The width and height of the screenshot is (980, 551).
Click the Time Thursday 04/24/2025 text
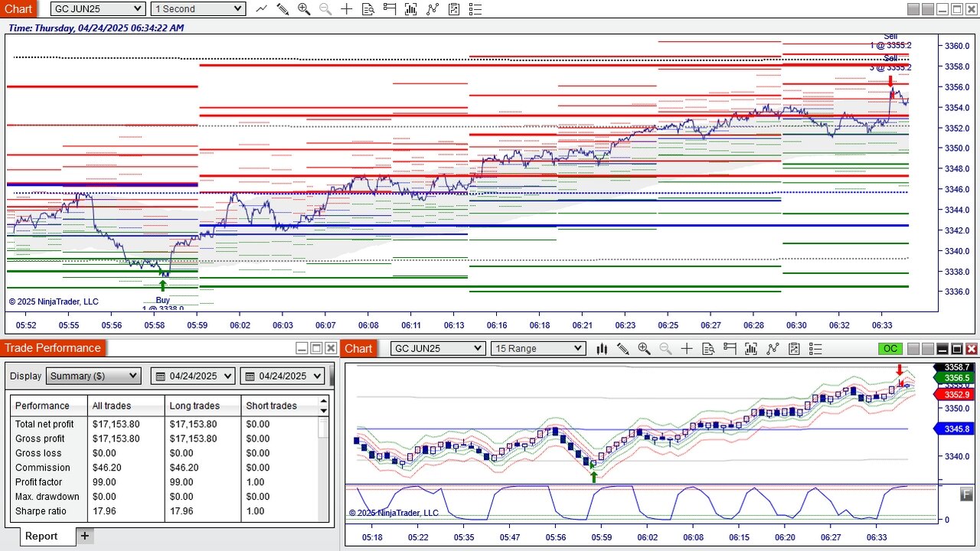96,28
